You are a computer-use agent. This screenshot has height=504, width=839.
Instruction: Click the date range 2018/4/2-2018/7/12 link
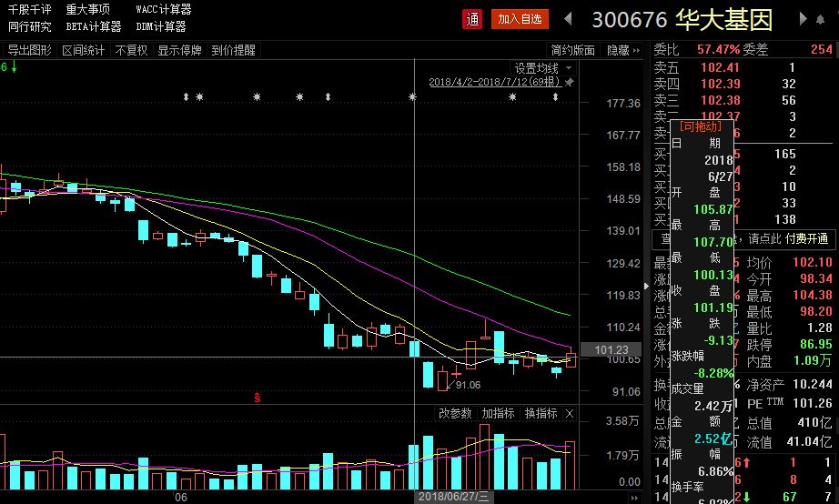coord(495,82)
